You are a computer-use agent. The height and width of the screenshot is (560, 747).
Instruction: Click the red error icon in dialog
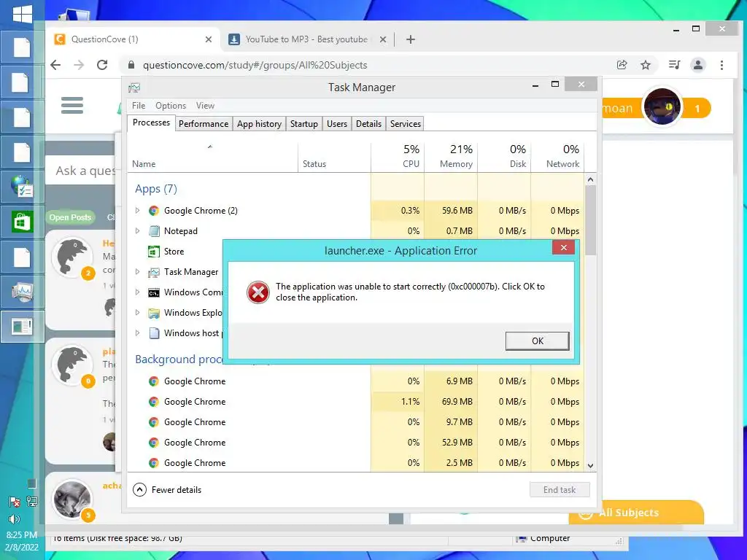coord(258,292)
